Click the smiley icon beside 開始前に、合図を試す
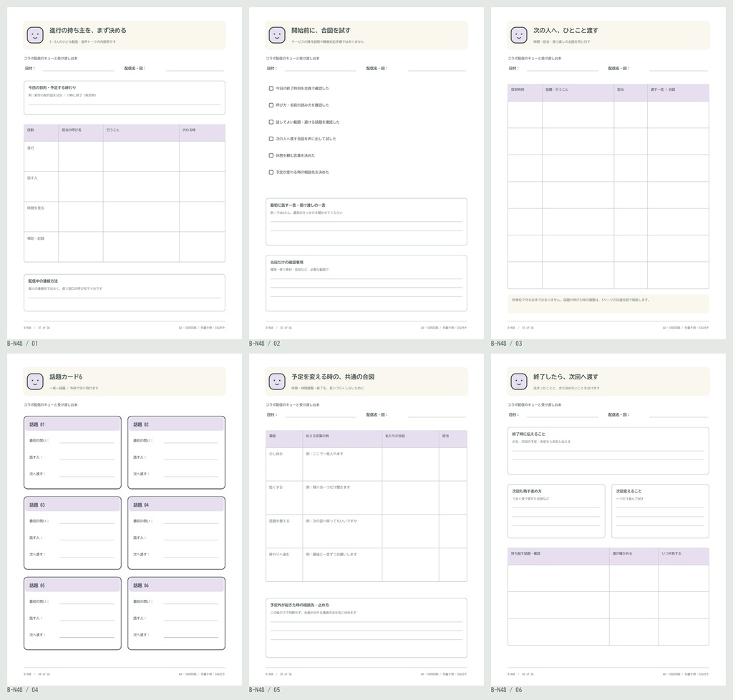 (277, 35)
